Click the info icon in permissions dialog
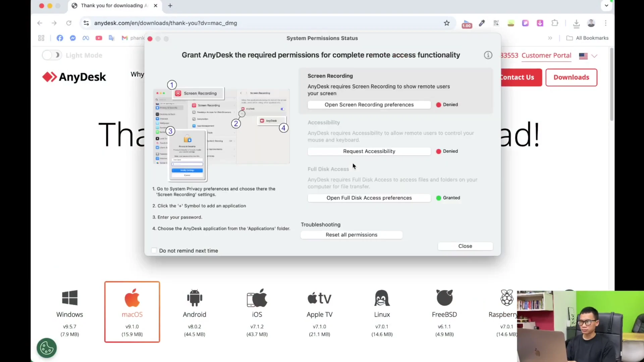Image resolution: width=644 pixels, height=362 pixels. click(488, 55)
